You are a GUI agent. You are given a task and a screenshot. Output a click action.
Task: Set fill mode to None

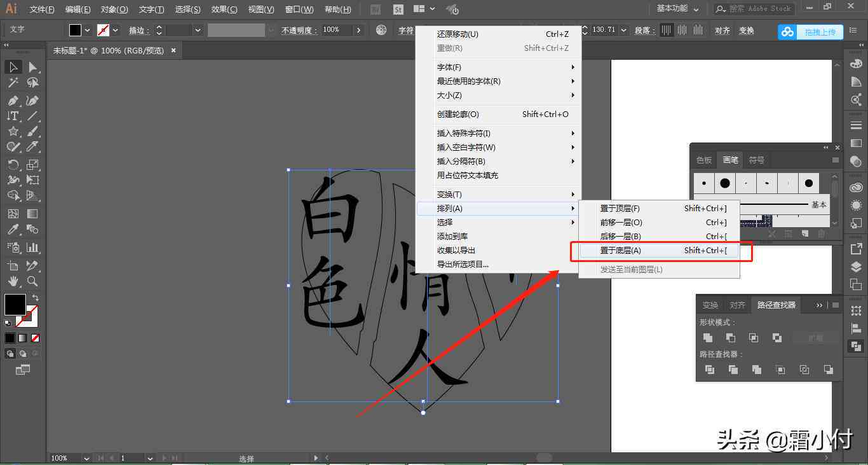[36, 338]
